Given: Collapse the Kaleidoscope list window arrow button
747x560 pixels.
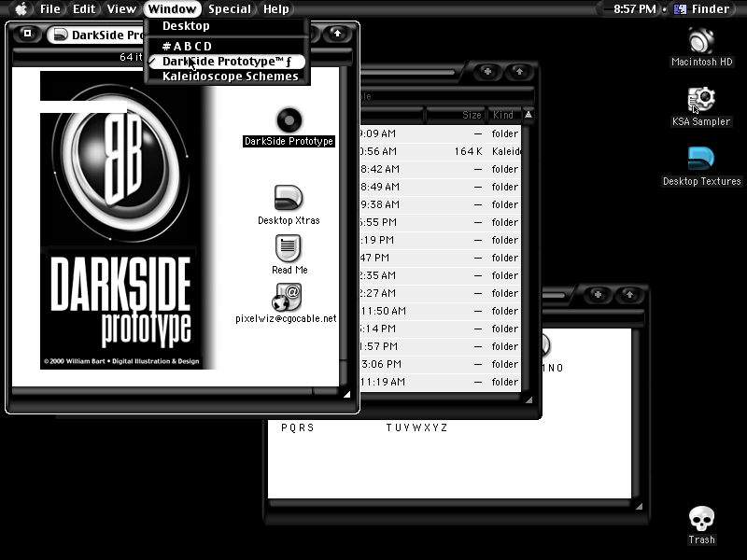Looking at the screenshot, I should (519, 72).
